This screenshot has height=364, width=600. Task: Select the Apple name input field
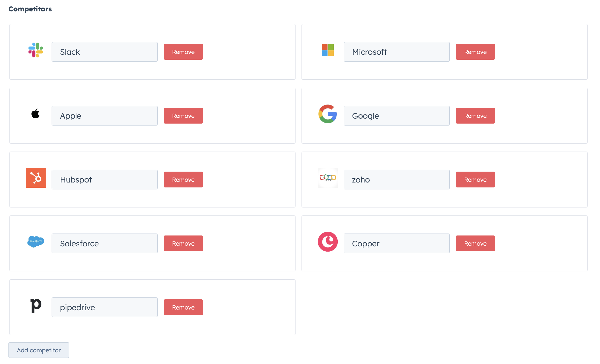tap(104, 115)
